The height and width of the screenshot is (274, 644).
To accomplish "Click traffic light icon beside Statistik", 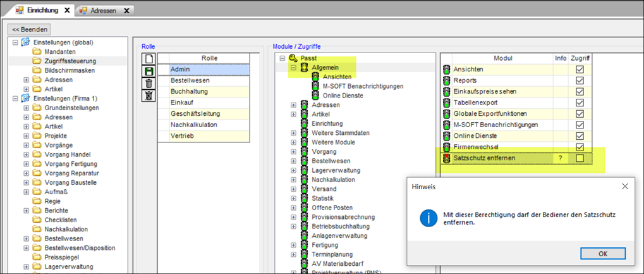I will point(305,198).
